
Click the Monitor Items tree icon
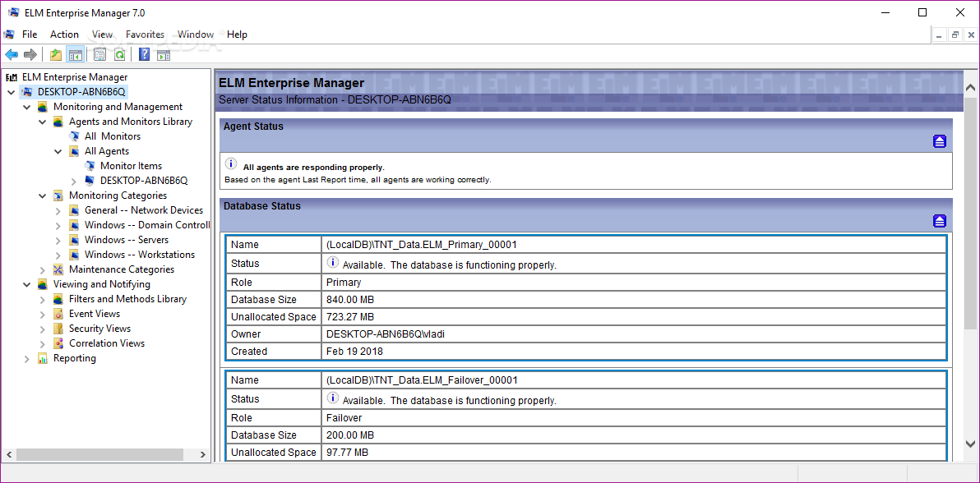click(x=90, y=166)
